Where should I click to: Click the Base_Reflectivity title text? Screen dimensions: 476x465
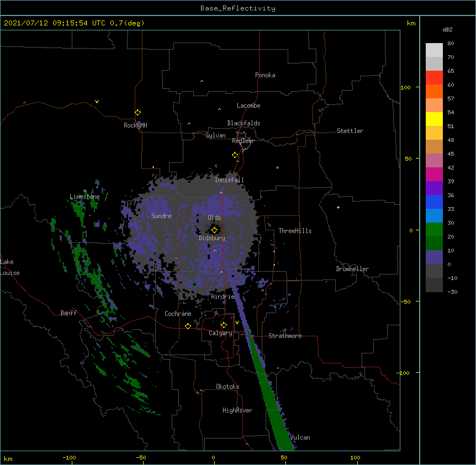238,8
